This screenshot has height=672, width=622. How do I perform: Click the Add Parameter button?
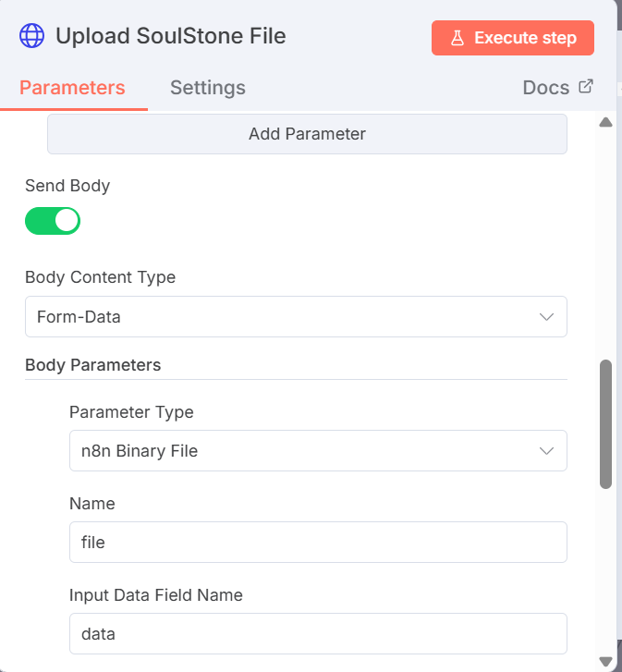pyautogui.click(x=307, y=134)
